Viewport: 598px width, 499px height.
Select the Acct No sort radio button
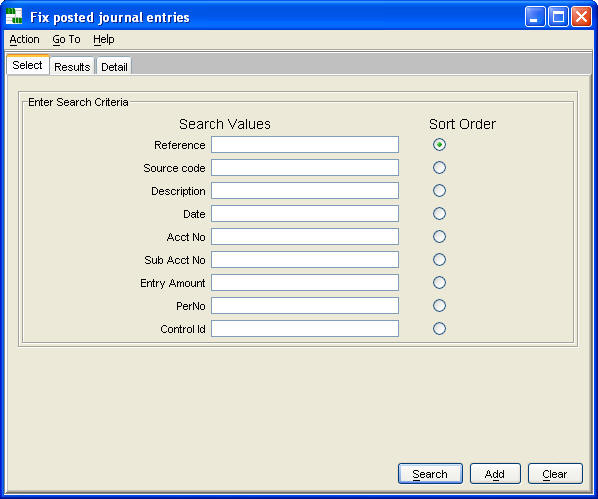[x=439, y=237]
